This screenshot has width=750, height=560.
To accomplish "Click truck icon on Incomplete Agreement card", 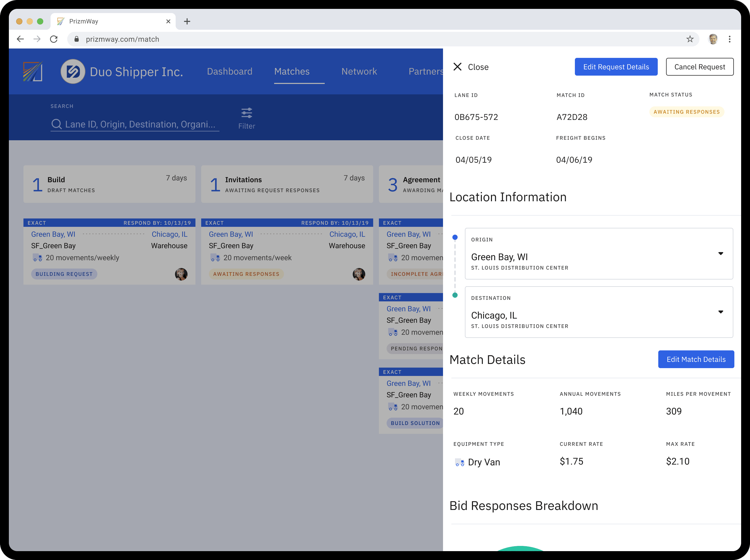I will (x=393, y=258).
